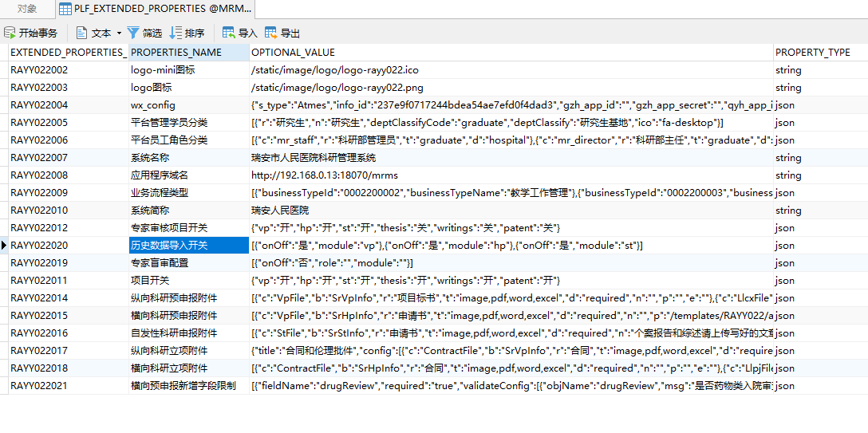Click the 导出 export icon

coord(270,33)
